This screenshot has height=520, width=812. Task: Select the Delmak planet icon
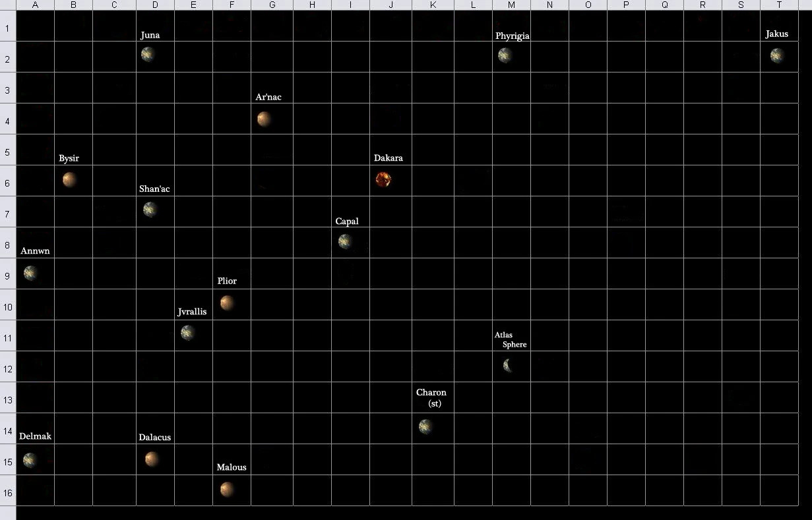[x=30, y=460]
